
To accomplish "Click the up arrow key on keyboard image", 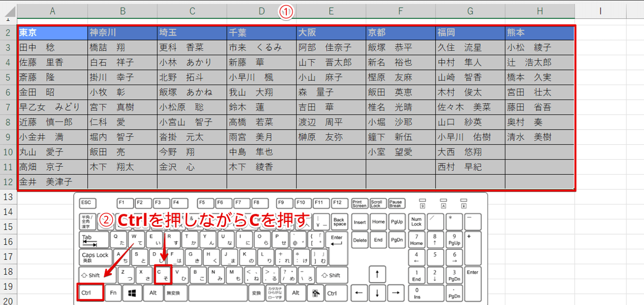I will coord(377,276).
